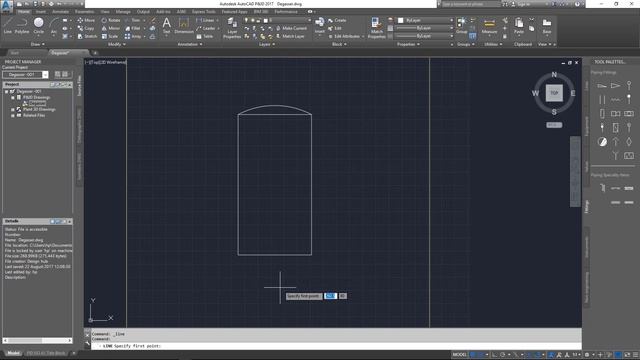640x360 pixels.
Task: Click the Rotate tool
Action: [111, 20]
